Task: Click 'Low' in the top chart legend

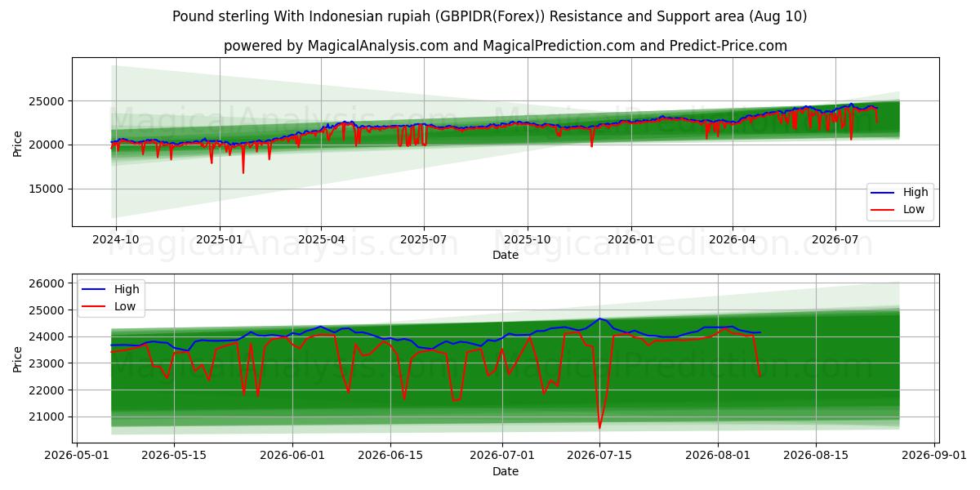Action: click(914, 209)
